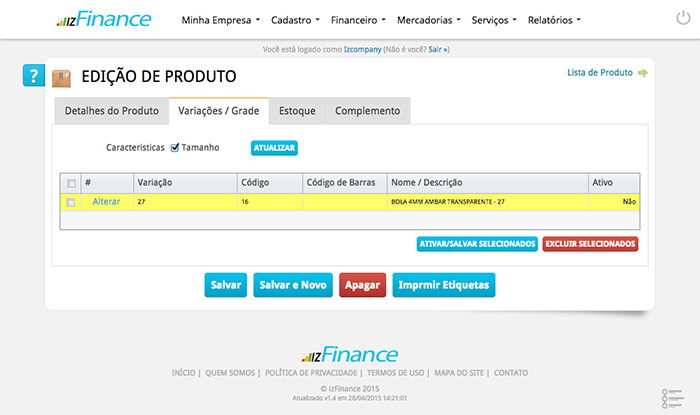Click the red Apagar button
Screen dimensions: 700x415
pos(362,285)
